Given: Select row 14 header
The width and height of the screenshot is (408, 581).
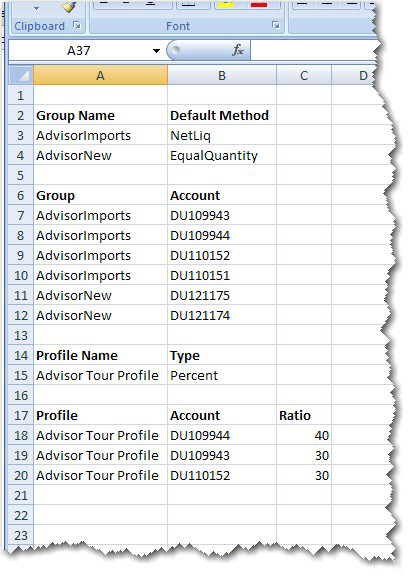Looking at the screenshot, I should [21, 355].
